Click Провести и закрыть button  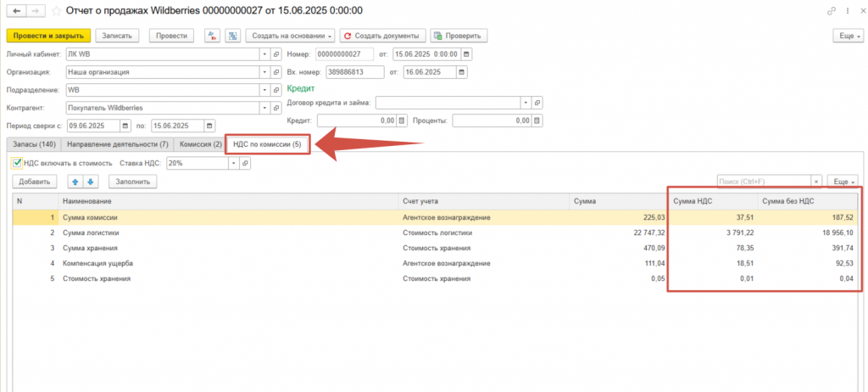(x=48, y=36)
